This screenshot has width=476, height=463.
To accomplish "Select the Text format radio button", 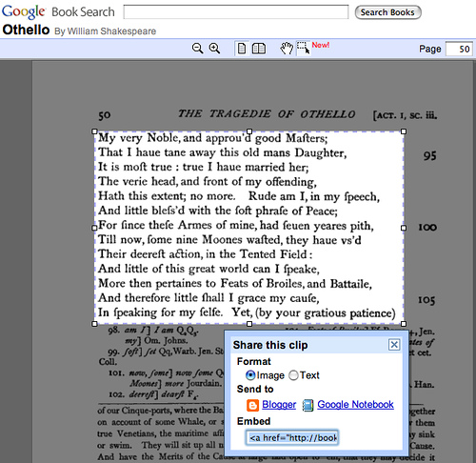I will [293, 375].
